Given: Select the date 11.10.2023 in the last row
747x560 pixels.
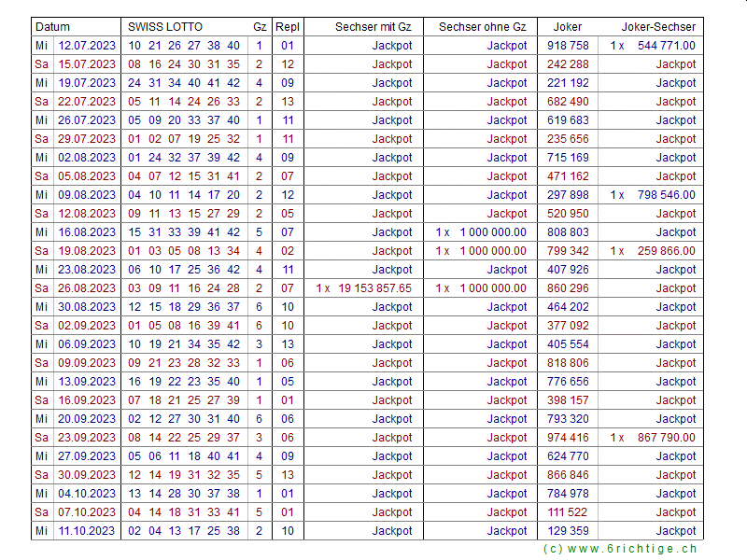Looking at the screenshot, I should coord(87,531).
